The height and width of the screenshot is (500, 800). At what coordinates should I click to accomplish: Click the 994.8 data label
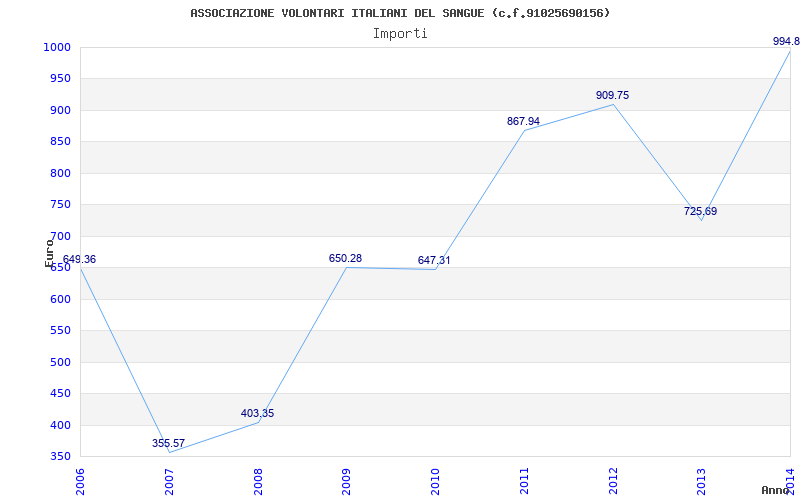pyautogui.click(x=786, y=41)
